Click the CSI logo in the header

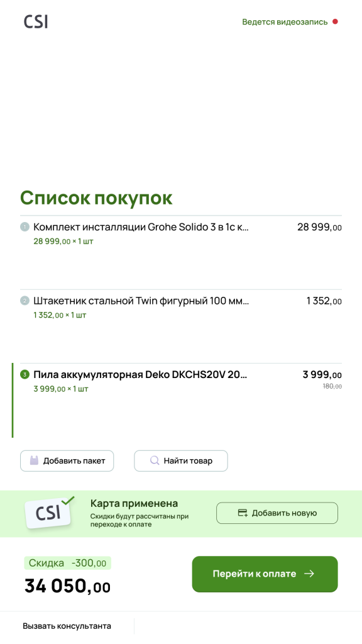pos(36,21)
